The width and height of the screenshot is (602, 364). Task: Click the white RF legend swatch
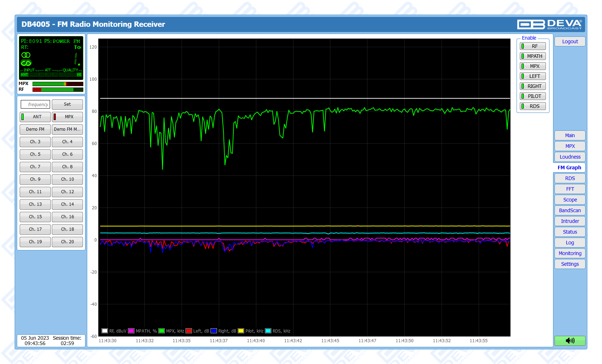pyautogui.click(x=105, y=331)
